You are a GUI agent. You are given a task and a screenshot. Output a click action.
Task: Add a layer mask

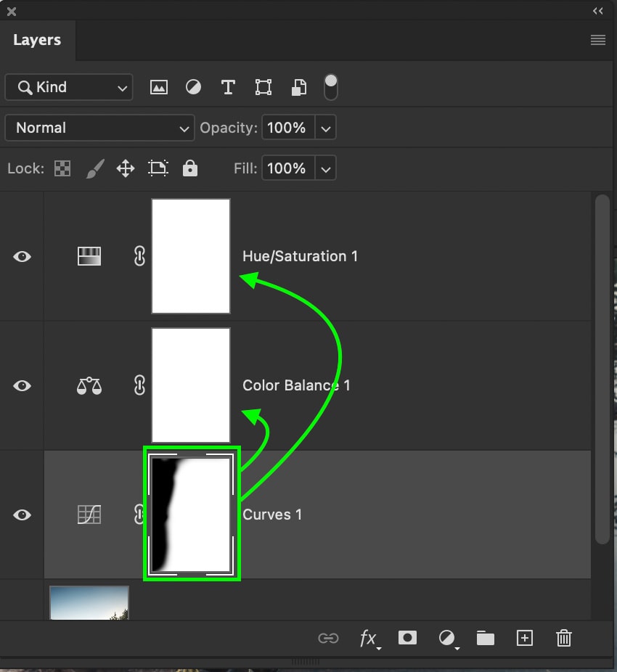coord(407,638)
